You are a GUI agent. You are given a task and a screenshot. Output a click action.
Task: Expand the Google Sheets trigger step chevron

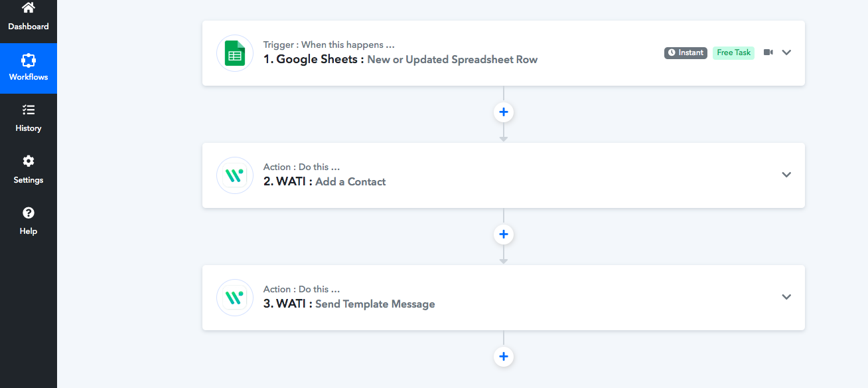click(x=786, y=52)
